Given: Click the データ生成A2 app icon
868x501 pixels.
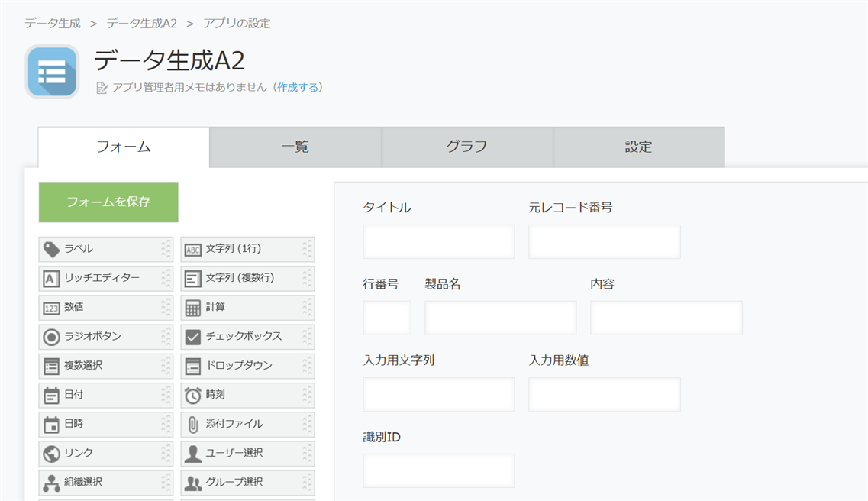Looking at the screenshot, I should click(52, 72).
